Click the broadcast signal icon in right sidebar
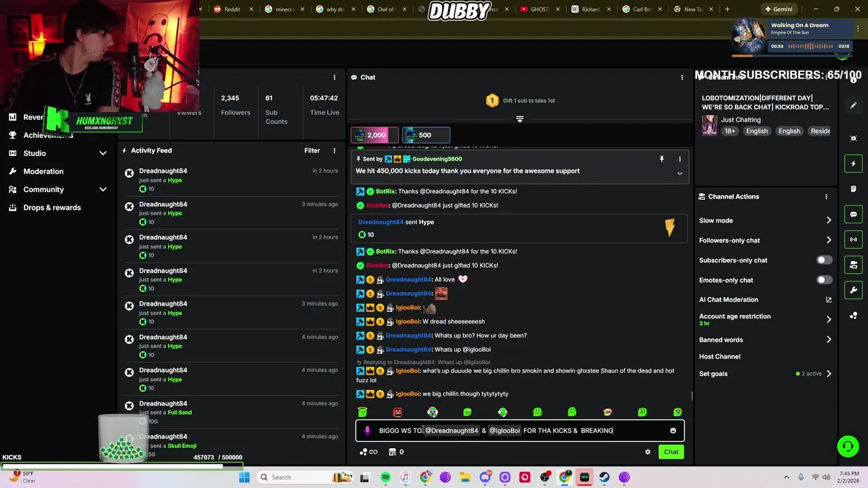The height and width of the screenshot is (488, 868). [853, 239]
